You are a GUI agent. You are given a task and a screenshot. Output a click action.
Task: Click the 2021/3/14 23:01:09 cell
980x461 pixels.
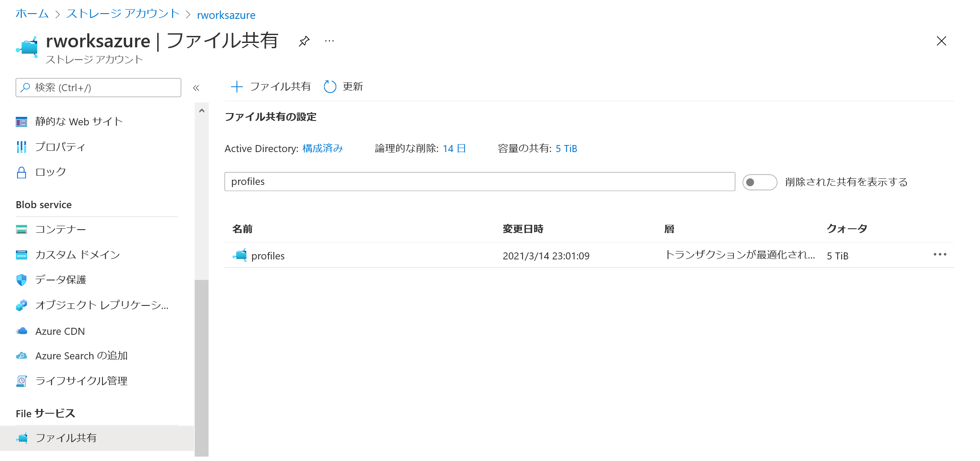coord(546,256)
